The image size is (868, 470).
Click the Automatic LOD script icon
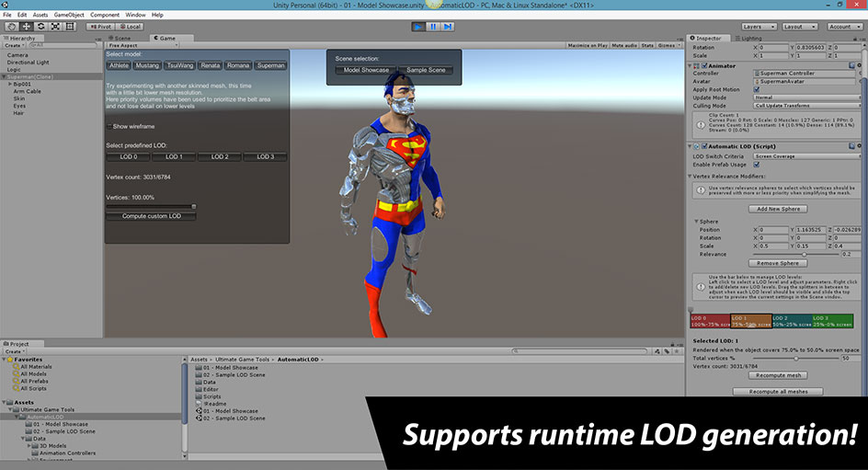(x=696, y=146)
